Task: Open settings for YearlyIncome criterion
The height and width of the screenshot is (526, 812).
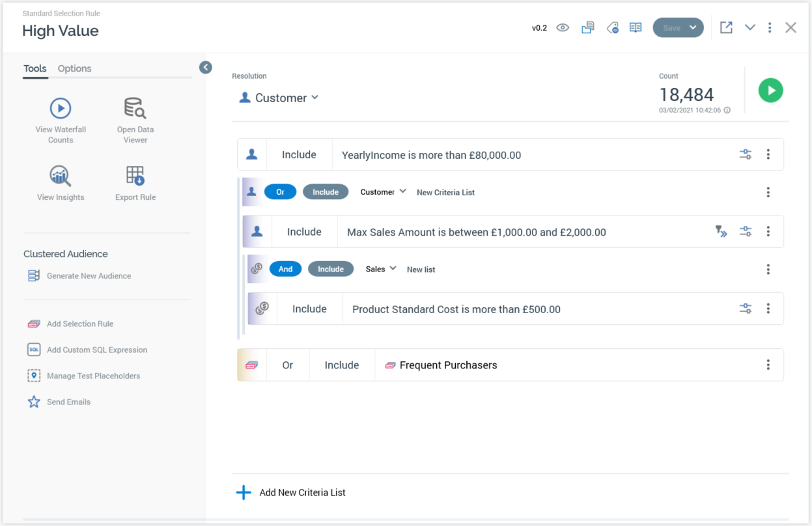Action: 746,155
